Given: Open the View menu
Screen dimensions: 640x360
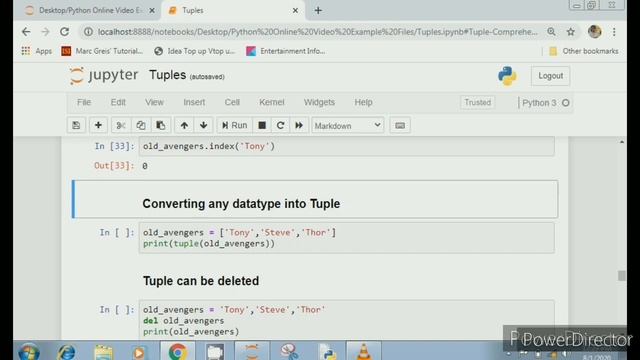Looking at the screenshot, I should tap(154, 102).
